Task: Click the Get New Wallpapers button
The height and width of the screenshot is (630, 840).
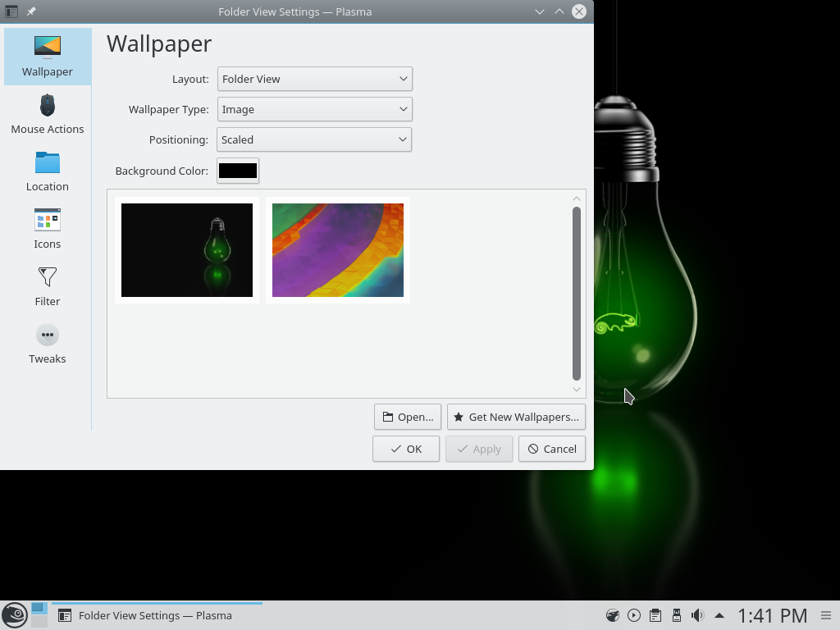Action: (516, 417)
